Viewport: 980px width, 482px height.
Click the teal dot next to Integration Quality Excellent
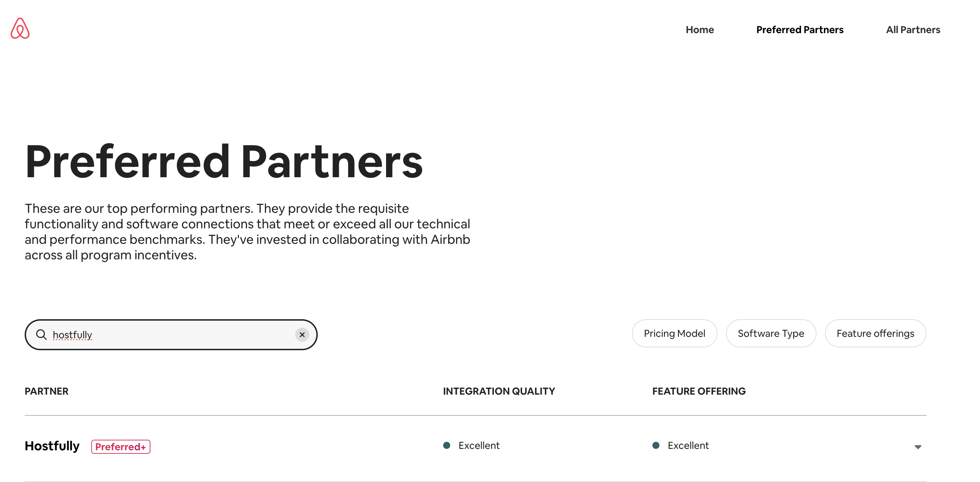[x=447, y=445]
